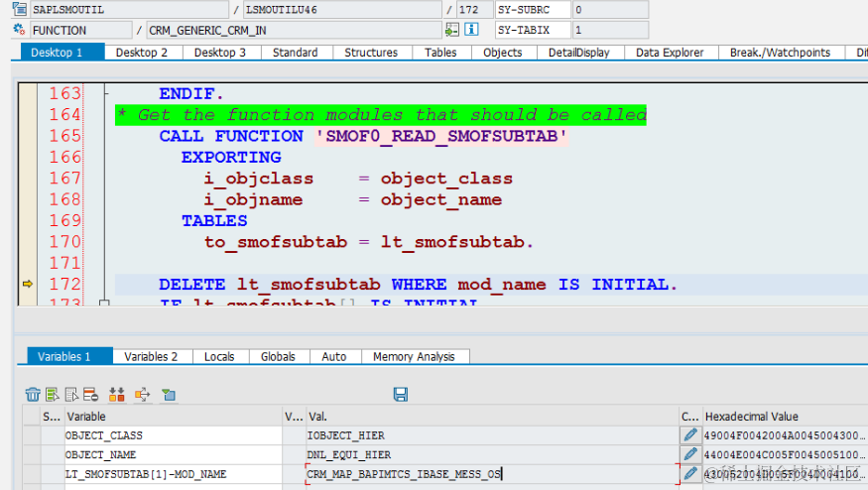
Task: Switch to Desktop 3 tab
Action: point(220,53)
